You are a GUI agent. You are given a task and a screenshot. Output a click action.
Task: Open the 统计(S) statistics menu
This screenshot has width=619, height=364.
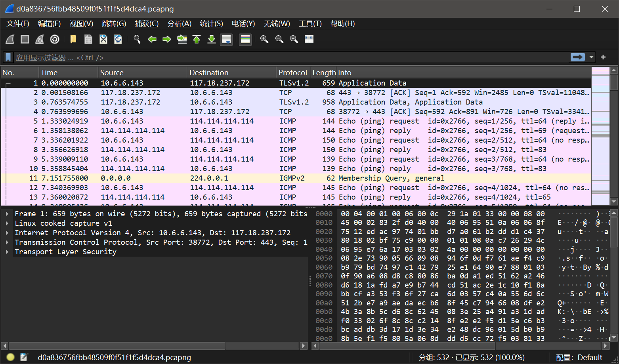click(211, 24)
